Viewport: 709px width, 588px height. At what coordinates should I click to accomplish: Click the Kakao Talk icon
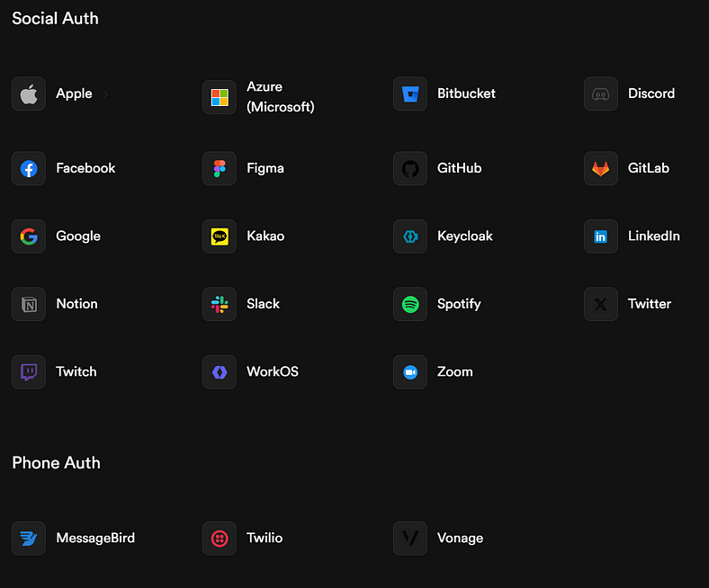(x=220, y=236)
